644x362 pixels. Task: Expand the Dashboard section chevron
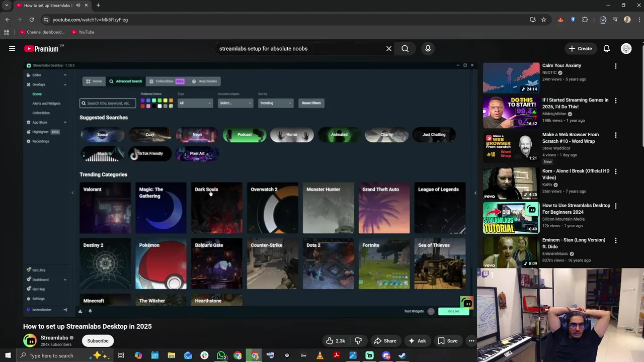(x=65, y=280)
